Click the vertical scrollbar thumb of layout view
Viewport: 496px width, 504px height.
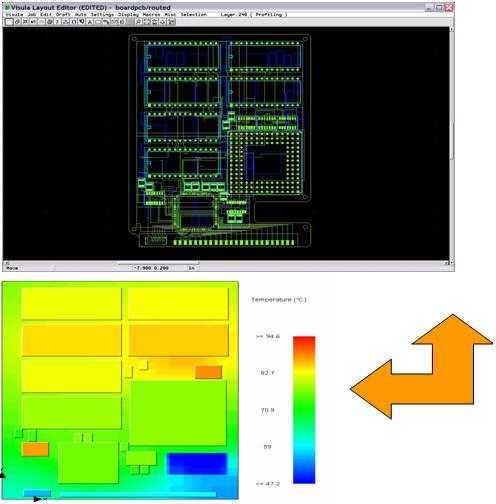452,140
